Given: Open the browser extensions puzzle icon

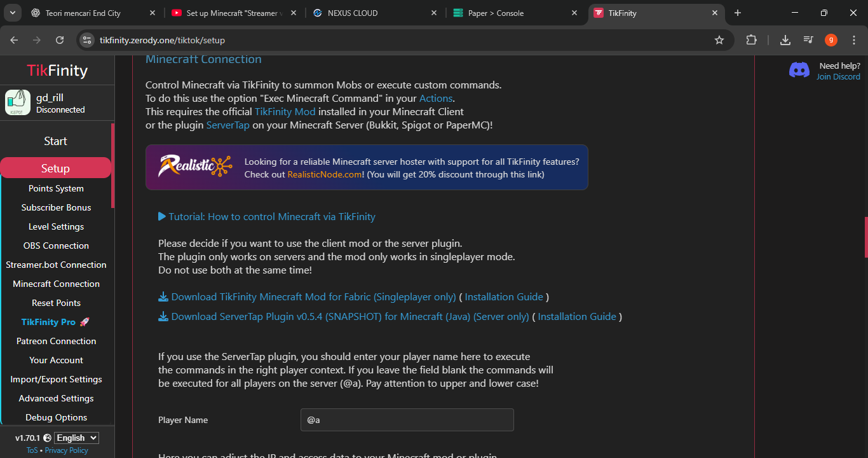Looking at the screenshot, I should coord(751,40).
